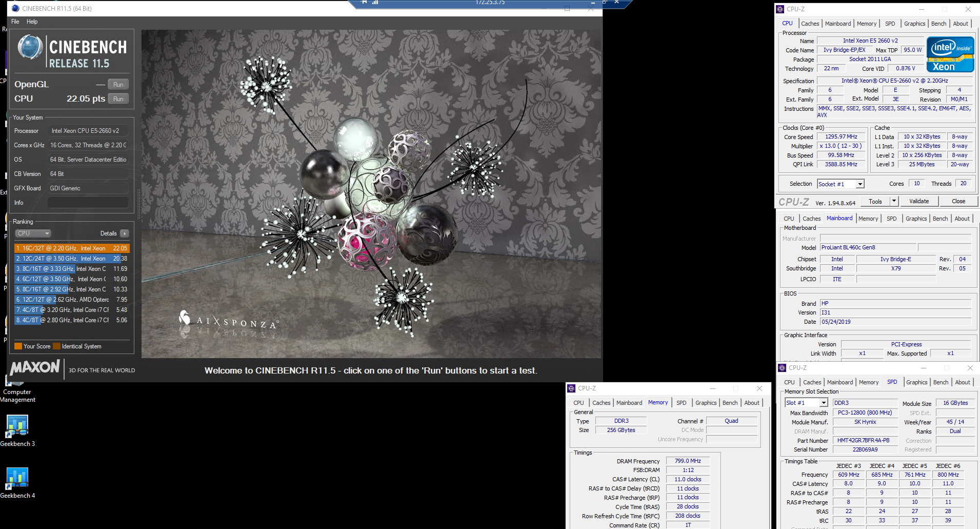Click the Identical System color swatch
The width and height of the screenshot is (980, 529).
[x=57, y=346]
